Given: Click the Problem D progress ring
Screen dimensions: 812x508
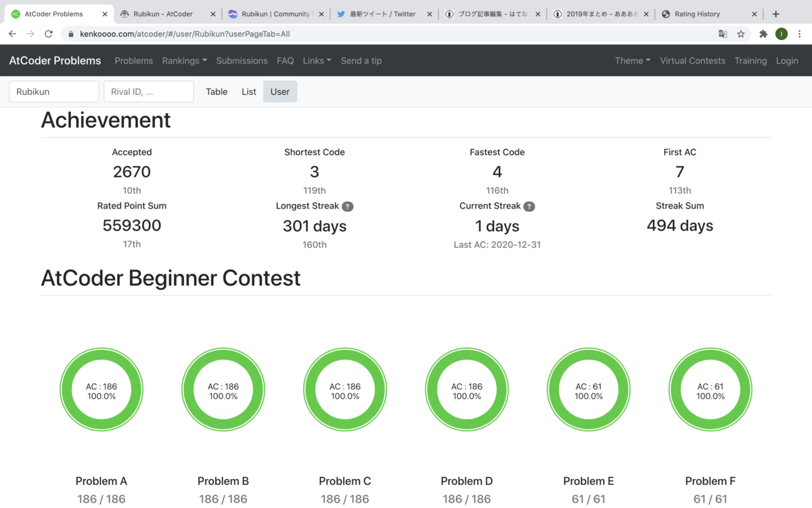Looking at the screenshot, I should (x=467, y=390).
